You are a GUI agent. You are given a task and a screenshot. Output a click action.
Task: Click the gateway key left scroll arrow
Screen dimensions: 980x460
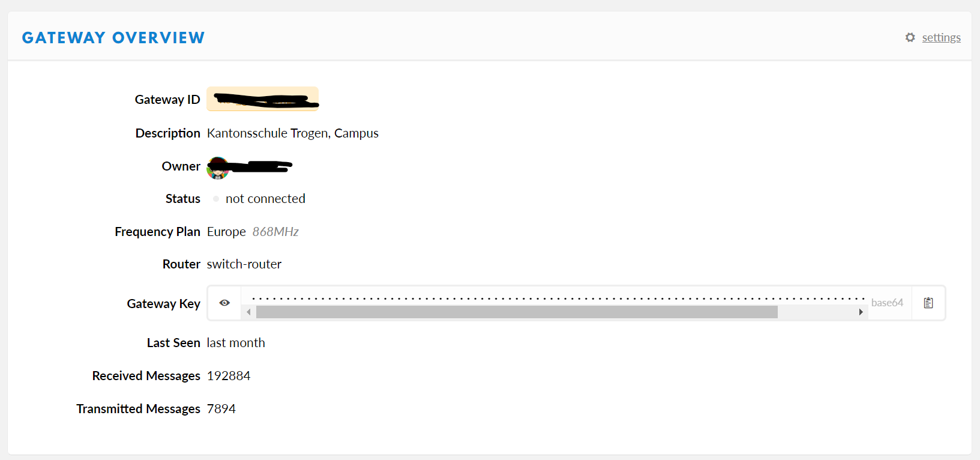point(248,312)
